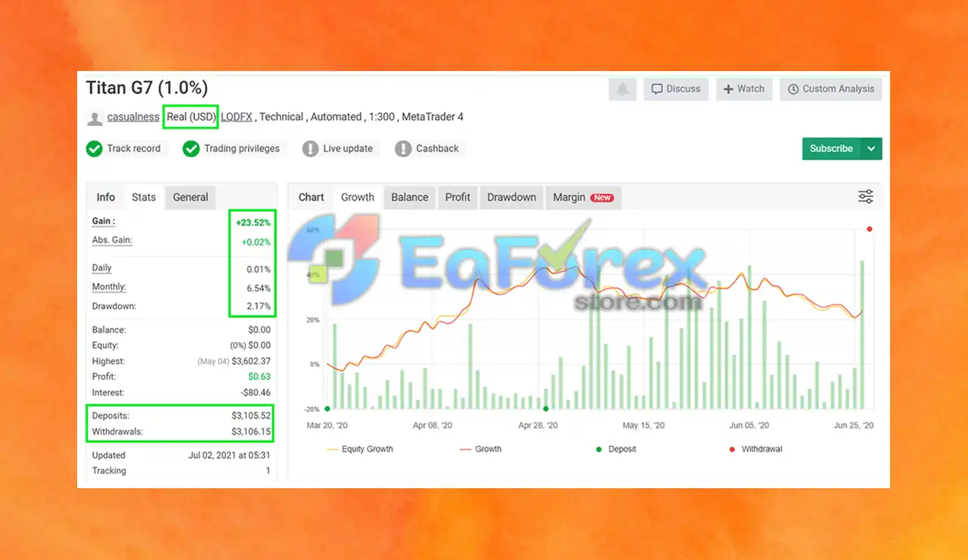Click the +23.52% gain value
The width and height of the screenshot is (968, 560).
[253, 223]
